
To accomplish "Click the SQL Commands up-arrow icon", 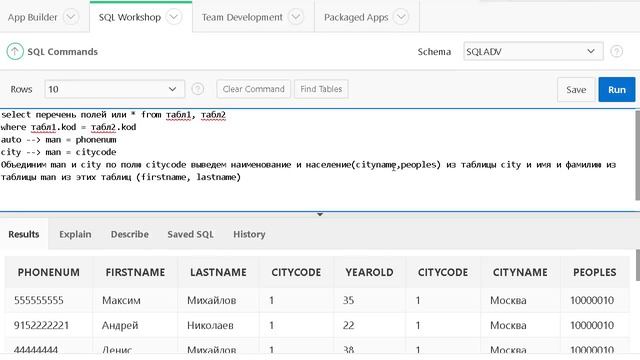I will 15,51.
